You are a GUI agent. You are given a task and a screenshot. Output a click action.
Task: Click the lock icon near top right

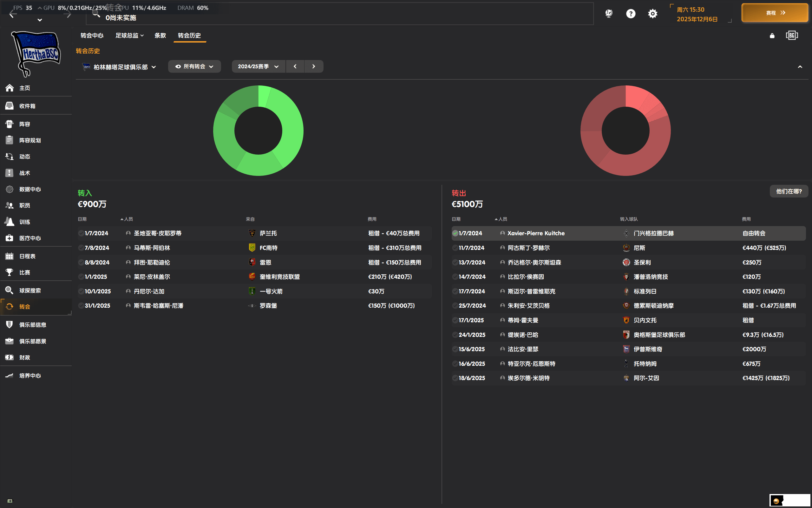pos(772,36)
